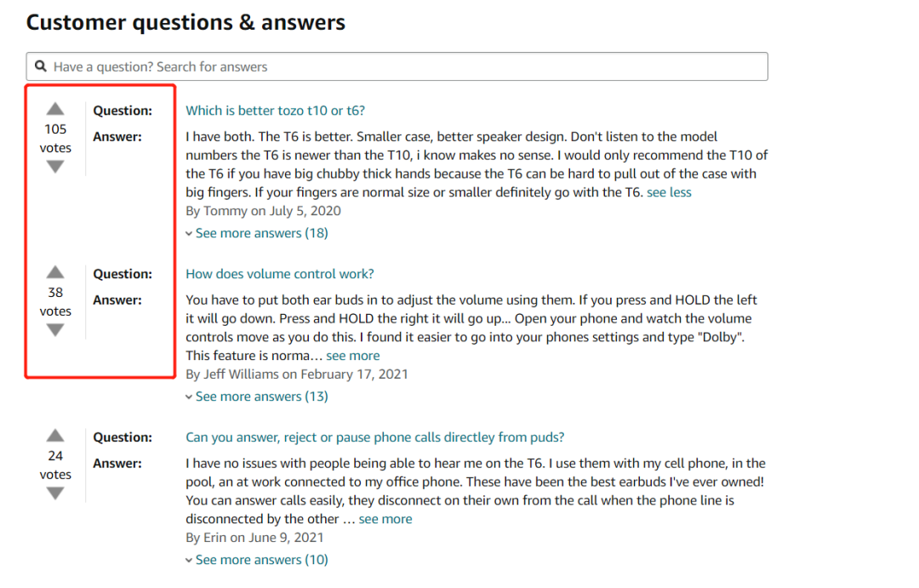The image size is (919, 588).
Task: Click the 'Customer questions & answers' heading
Action: point(186,22)
